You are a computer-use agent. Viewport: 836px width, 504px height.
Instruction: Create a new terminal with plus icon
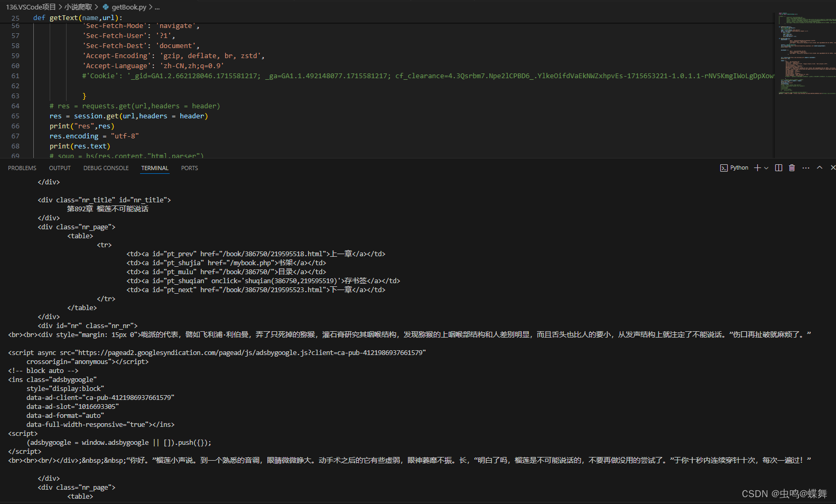pos(757,168)
